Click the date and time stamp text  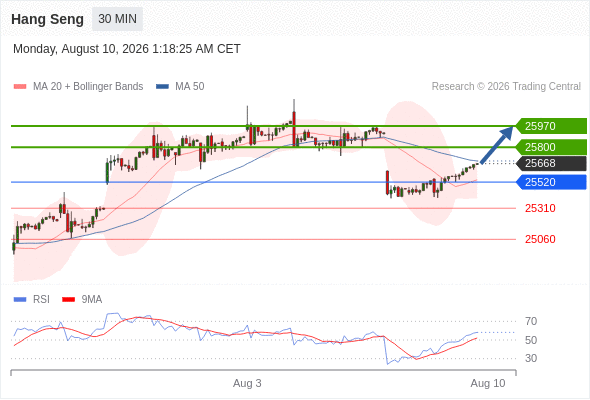[127, 49]
